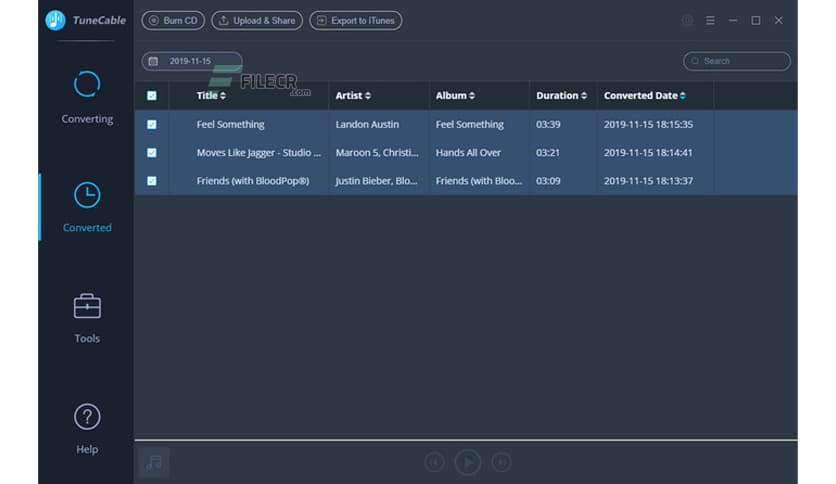Open the hamburger menu icon
Image resolution: width=836 pixels, height=484 pixels.
[x=710, y=20]
